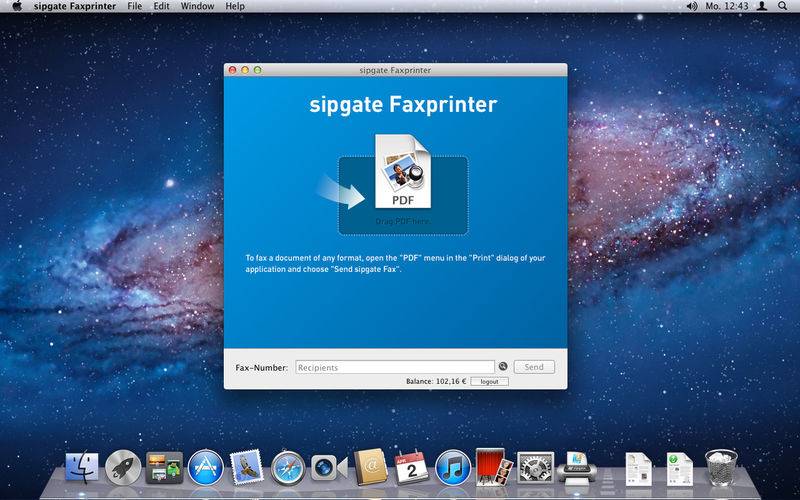Open iCal calendar icon in dock
This screenshot has width=800, height=500.
(x=412, y=467)
